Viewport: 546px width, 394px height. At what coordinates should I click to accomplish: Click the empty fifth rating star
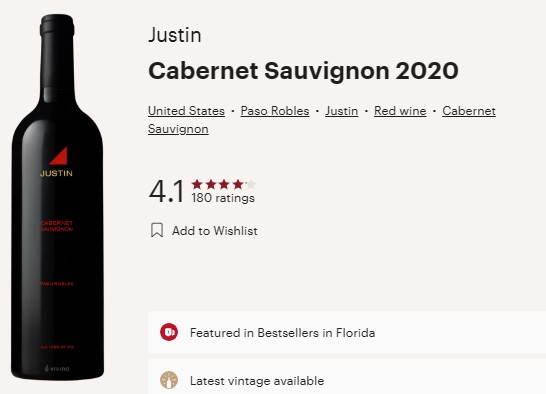click(x=251, y=184)
